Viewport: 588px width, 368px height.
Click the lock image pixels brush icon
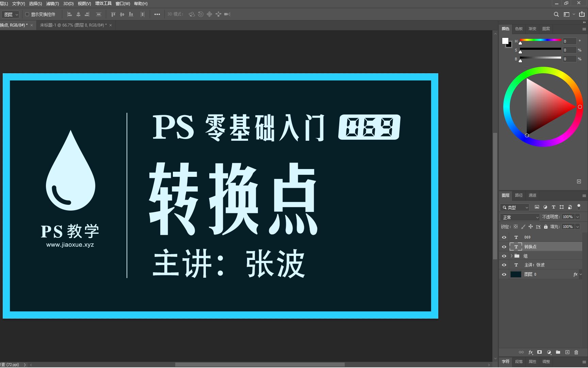coord(523,227)
